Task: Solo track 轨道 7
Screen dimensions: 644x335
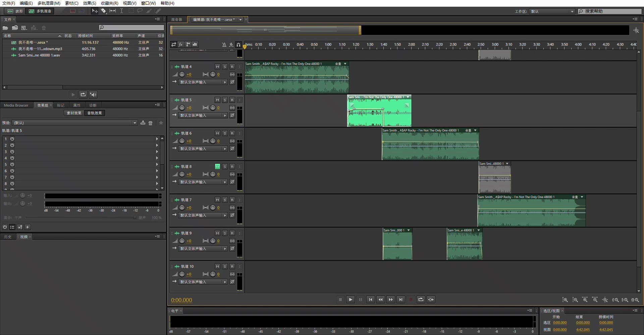Action: [225, 200]
